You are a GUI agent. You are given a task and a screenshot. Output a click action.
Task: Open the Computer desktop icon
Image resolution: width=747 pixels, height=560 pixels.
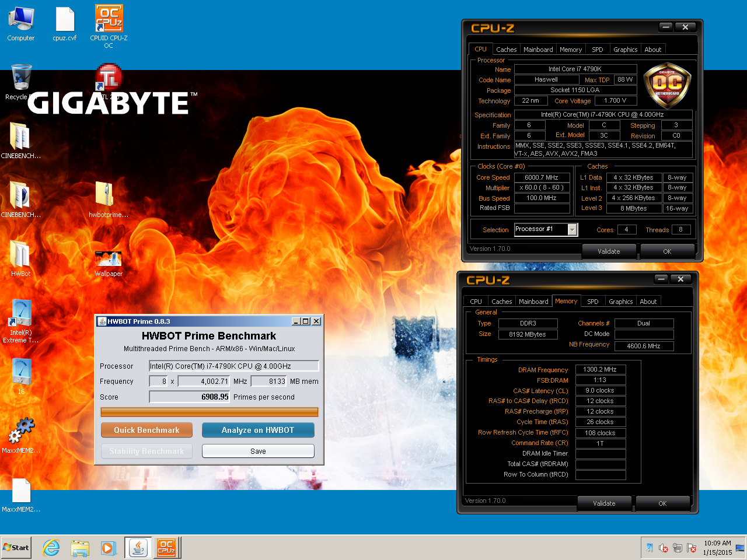click(21, 23)
